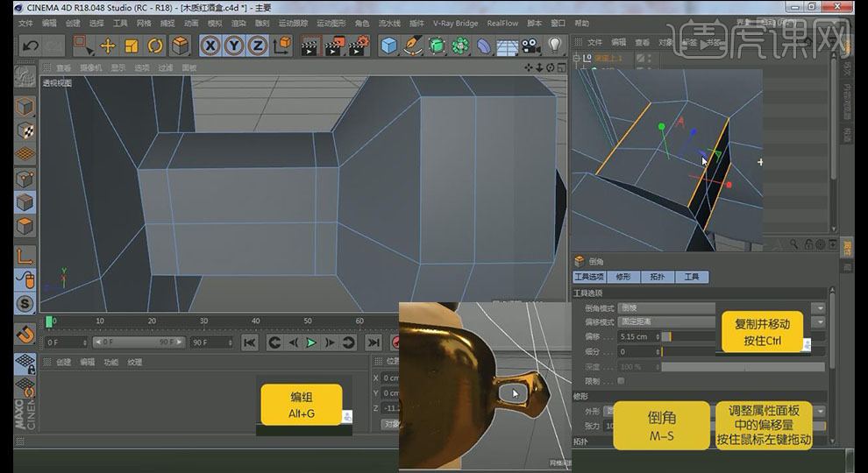Go to the start of animation

click(x=250, y=342)
